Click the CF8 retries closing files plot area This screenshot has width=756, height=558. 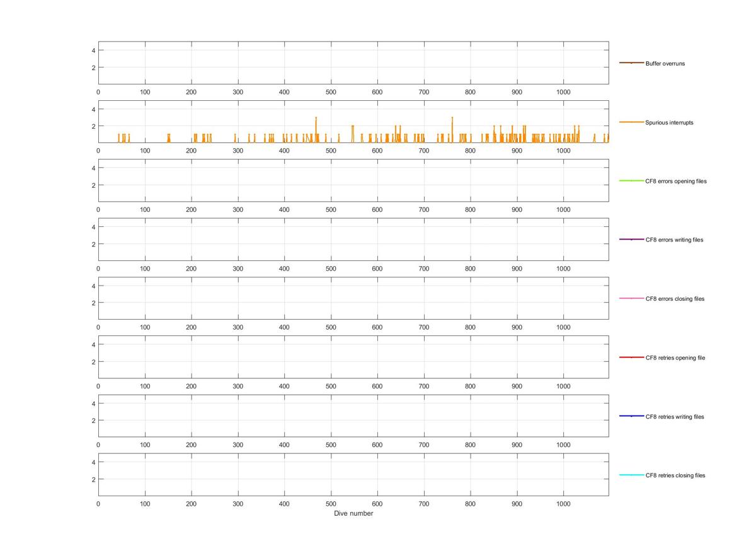tap(353, 475)
